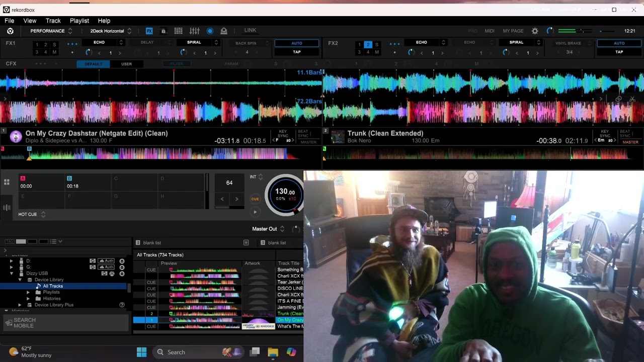Toggle FX2 deck 2 assign button
The width and height of the screenshot is (644, 362).
point(368,45)
